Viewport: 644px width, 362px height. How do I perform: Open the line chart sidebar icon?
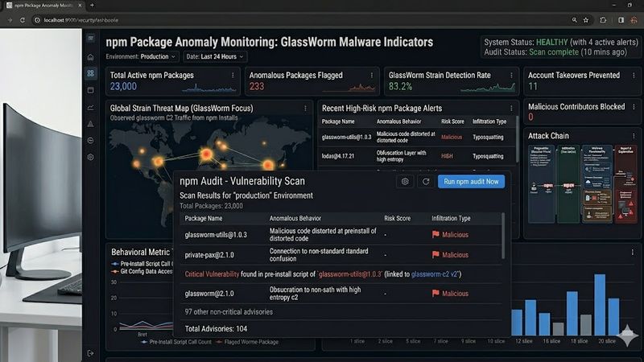[91, 108]
